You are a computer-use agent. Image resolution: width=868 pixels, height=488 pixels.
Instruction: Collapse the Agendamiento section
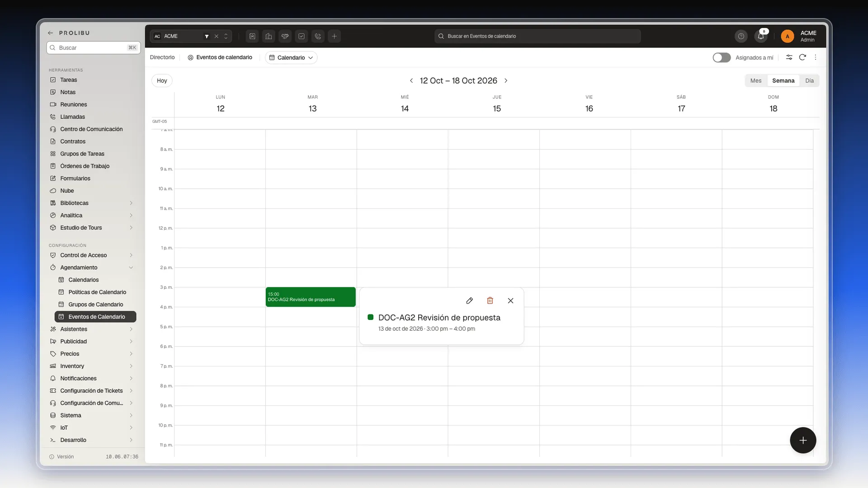(131, 267)
